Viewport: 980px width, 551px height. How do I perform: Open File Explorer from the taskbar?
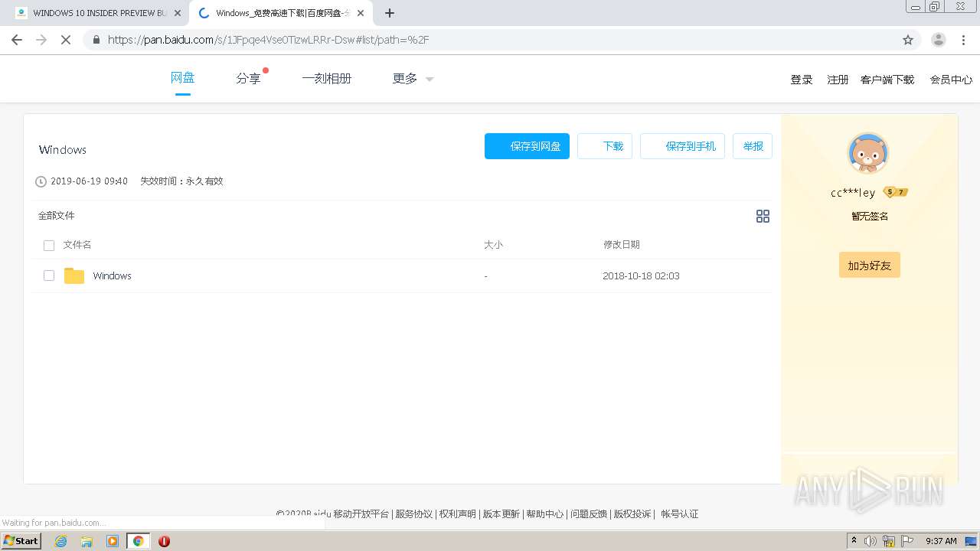[x=87, y=541]
